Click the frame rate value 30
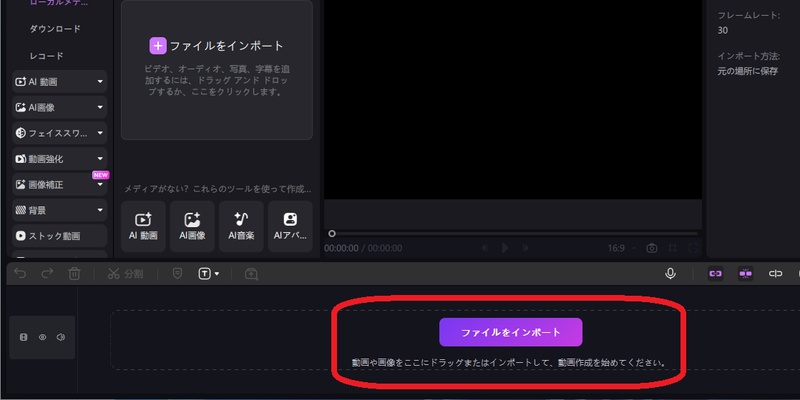The width and height of the screenshot is (800, 400). coord(722,31)
